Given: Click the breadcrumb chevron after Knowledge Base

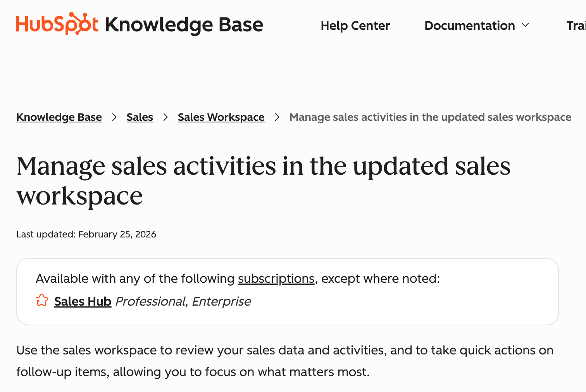Looking at the screenshot, I should [x=114, y=117].
